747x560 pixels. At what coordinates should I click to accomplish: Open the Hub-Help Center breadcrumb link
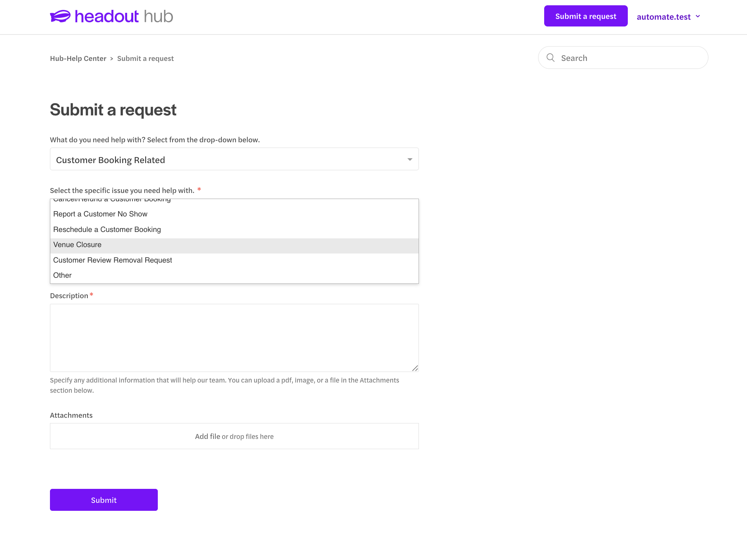pos(78,59)
